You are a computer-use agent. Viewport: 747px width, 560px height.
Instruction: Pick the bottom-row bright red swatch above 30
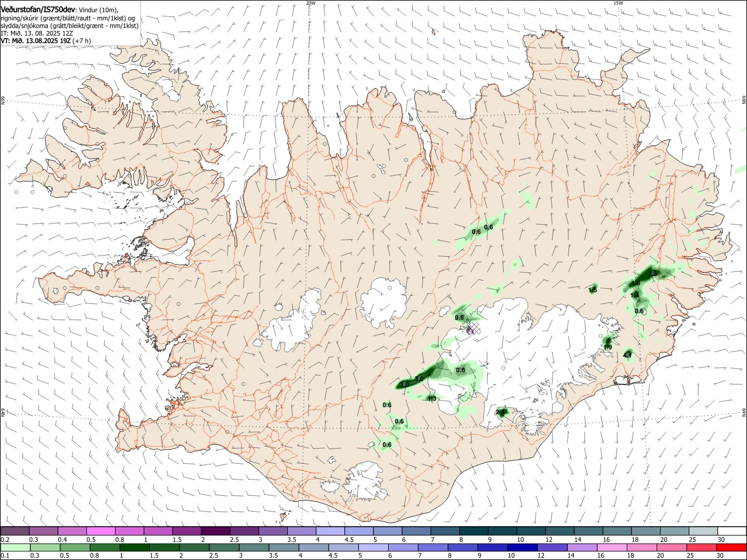point(731,548)
